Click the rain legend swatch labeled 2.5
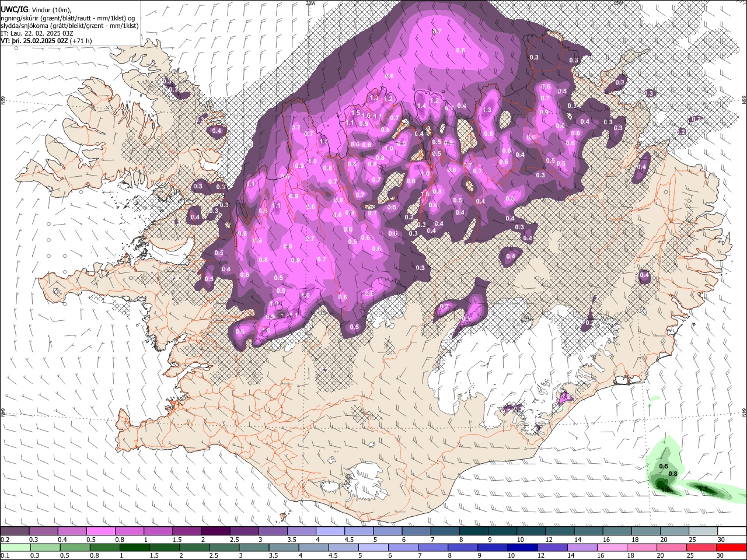 tap(224, 547)
